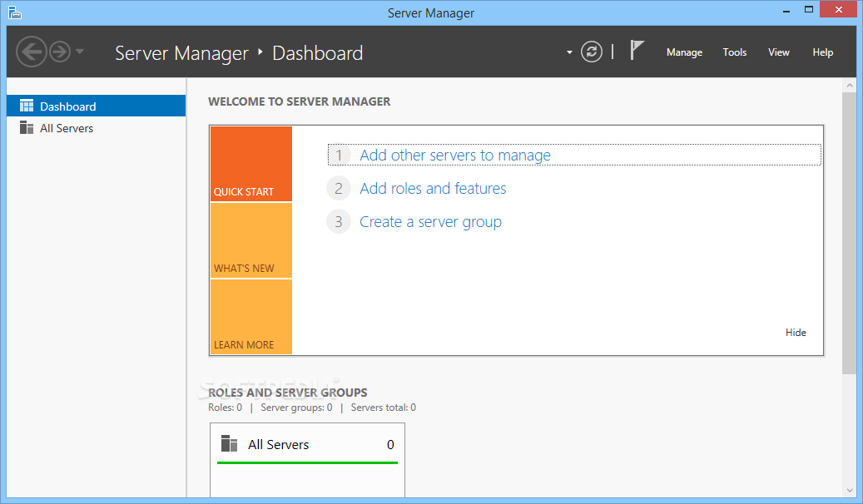Click Add roles and features link
This screenshot has width=863, height=504.
433,189
